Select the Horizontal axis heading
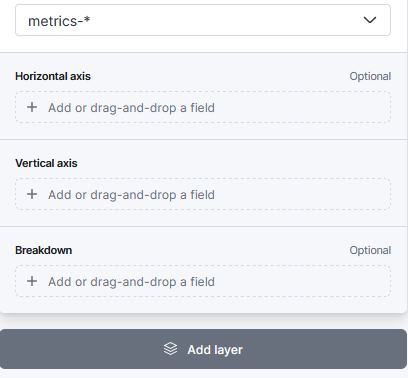This screenshot has height=378, width=408. pyautogui.click(x=53, y=76)
